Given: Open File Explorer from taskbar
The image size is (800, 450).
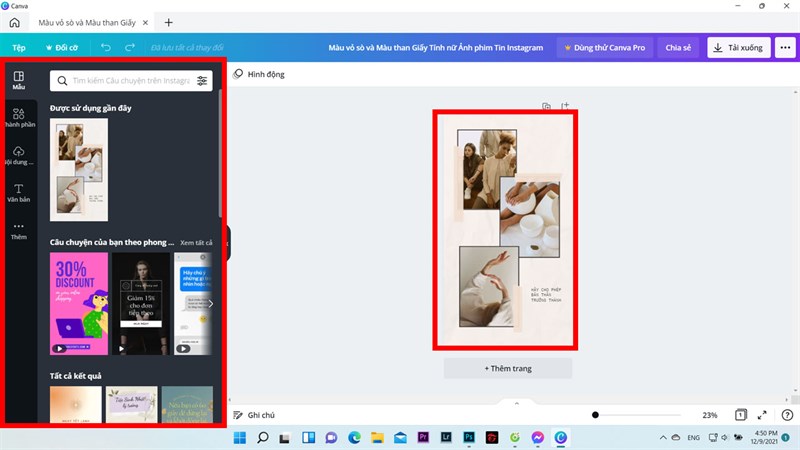Looking at the screenshot, I should [377, 437].
